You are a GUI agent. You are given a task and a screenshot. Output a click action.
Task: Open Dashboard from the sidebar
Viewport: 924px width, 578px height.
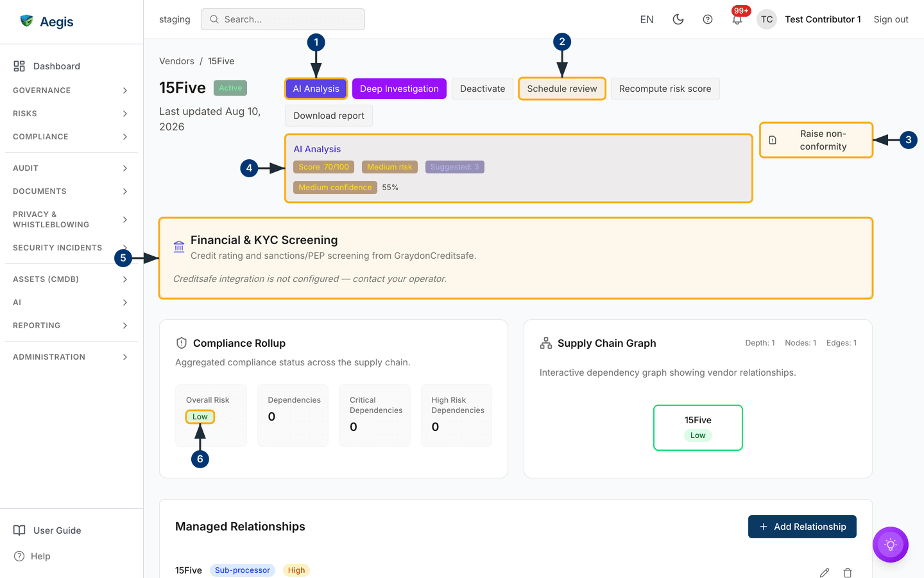[x=71, y=66]
